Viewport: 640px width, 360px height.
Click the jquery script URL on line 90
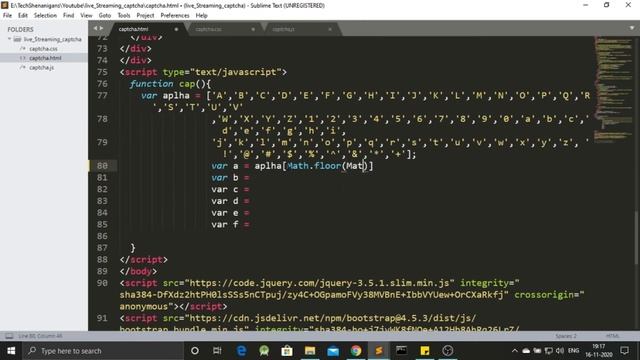click(319, 283)
